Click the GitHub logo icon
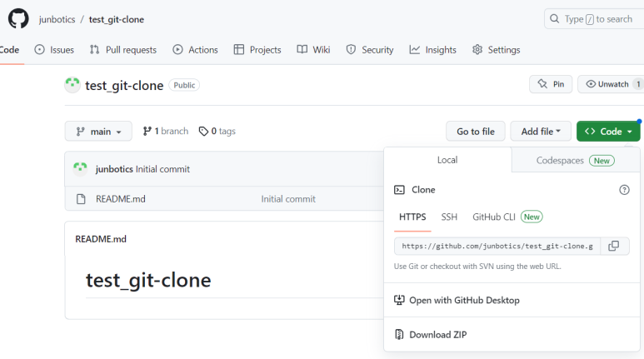 [x=18, y=19]
